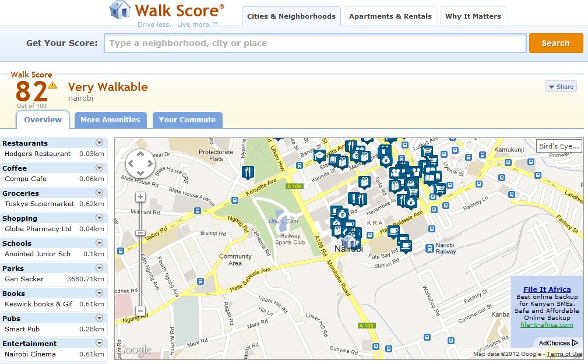The image size is (588, 364).
Task: Click the orange Search button
Action: coord(556,43)
